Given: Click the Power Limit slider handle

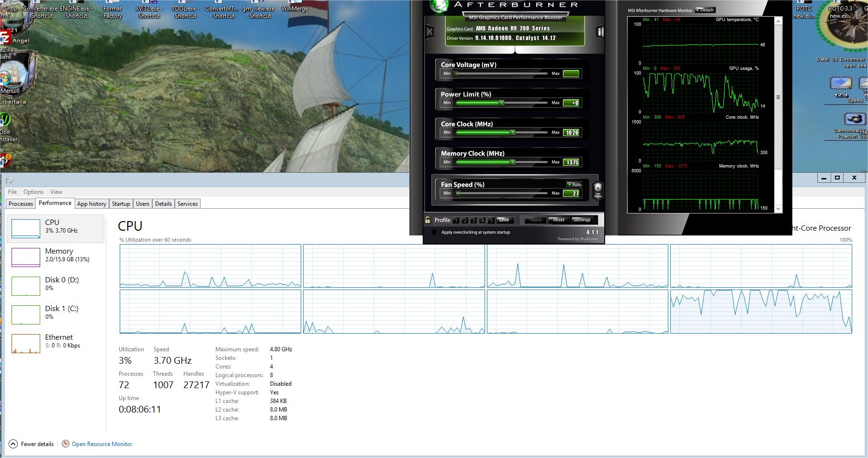Looking at the screenshot, I should [502, 103].
